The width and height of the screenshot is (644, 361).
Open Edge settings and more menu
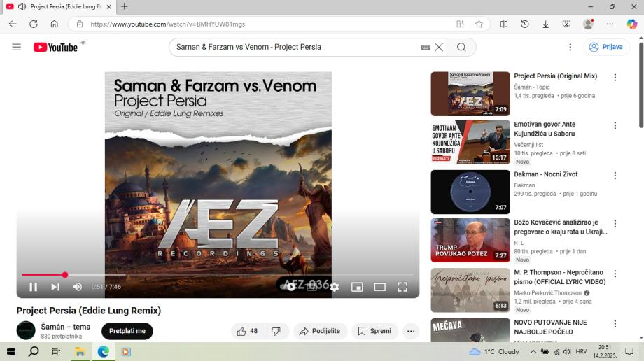(x=610, y=24)
